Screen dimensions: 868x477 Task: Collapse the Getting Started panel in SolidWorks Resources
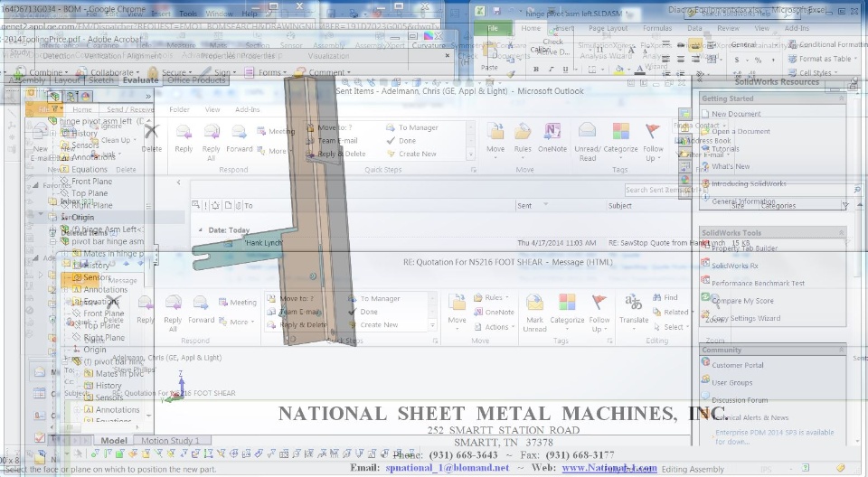(841, 98)
